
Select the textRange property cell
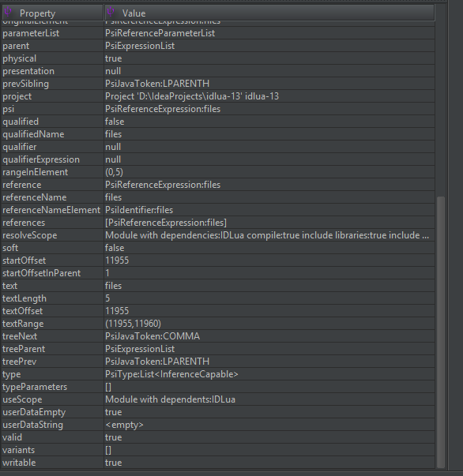point(52,324)
